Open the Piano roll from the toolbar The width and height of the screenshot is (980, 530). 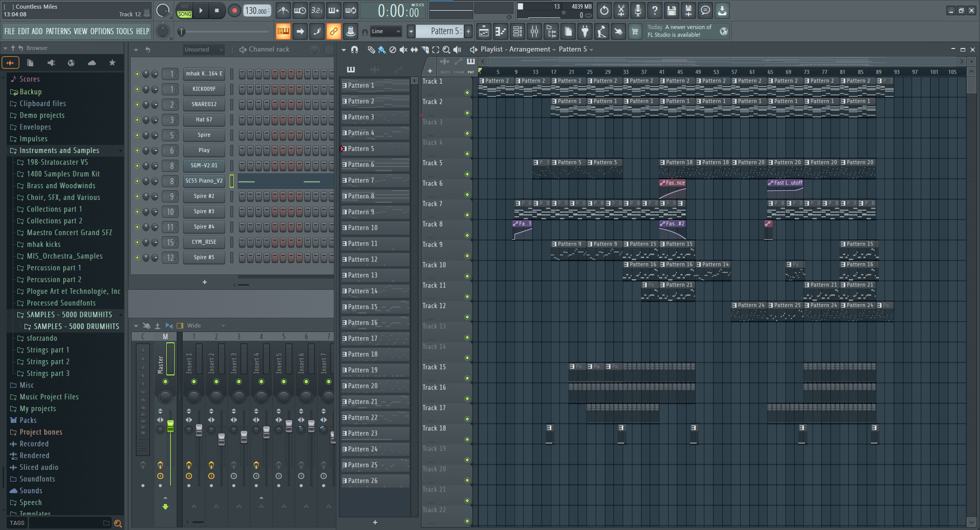pos(501,32)
